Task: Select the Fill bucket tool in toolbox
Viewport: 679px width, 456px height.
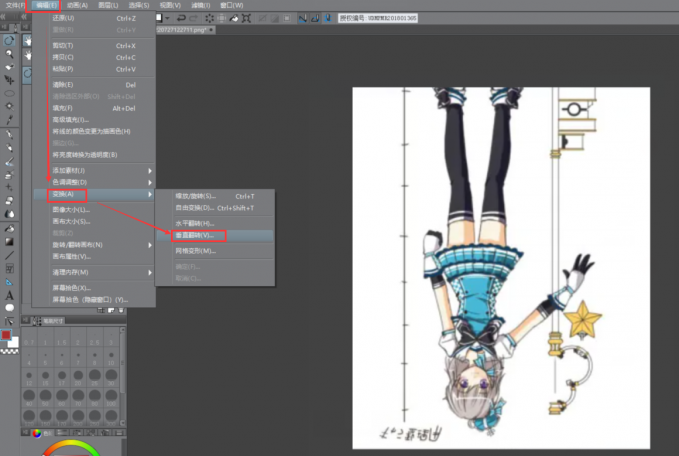Action: [9, 228]
